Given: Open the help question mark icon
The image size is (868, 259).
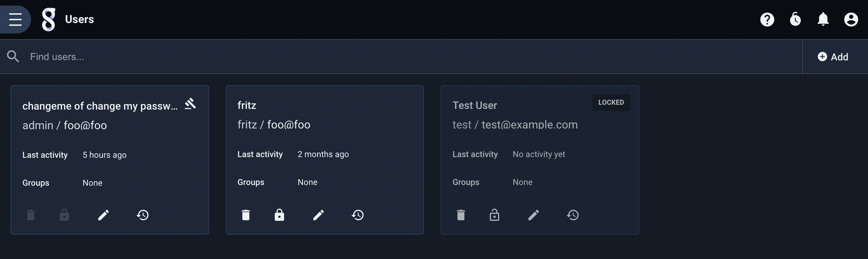Looking at the screenshot, I should click(x=767, y=20).
